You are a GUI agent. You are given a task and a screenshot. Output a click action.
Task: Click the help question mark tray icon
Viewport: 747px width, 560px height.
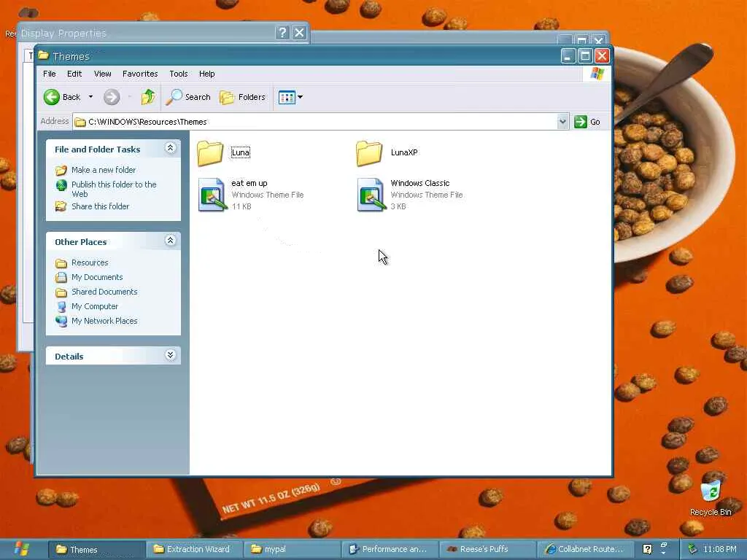pyautogui.click(x=648, y=549)
